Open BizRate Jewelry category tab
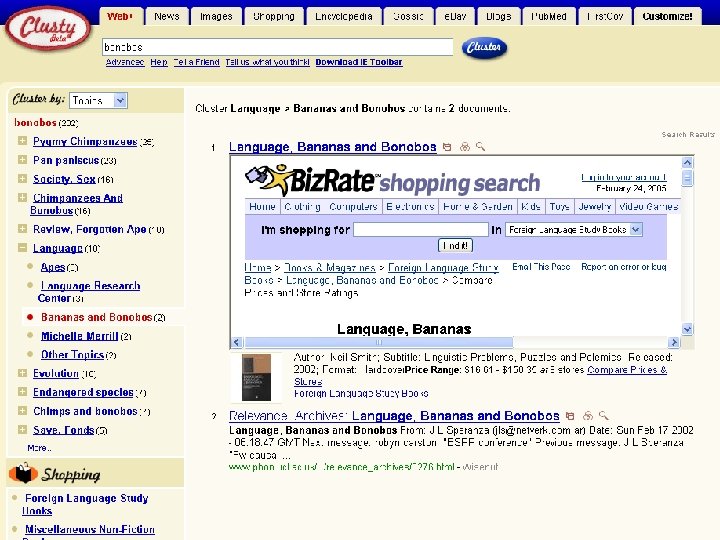Viewport: 720px width, 540px height. (594, 207)
